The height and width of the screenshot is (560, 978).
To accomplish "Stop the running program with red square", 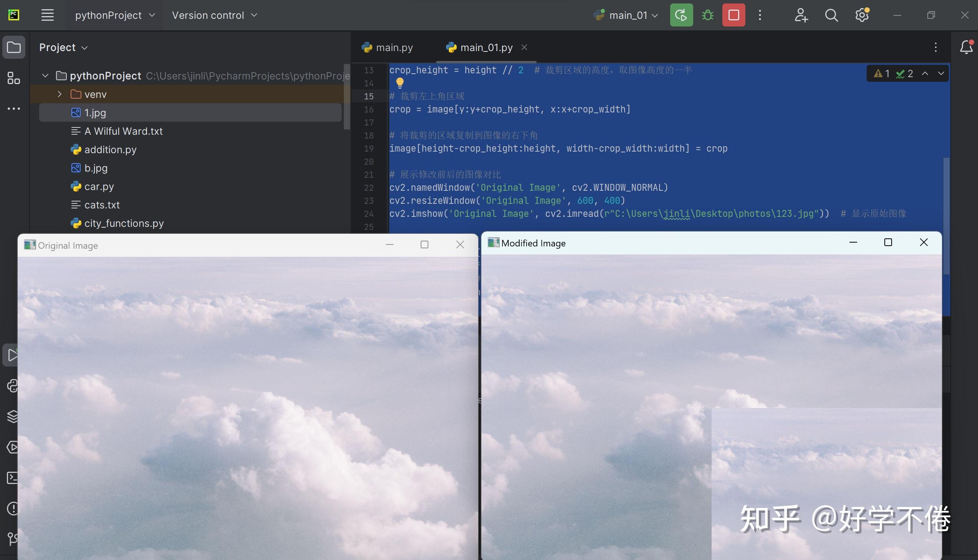I will (x=733, y=15).
